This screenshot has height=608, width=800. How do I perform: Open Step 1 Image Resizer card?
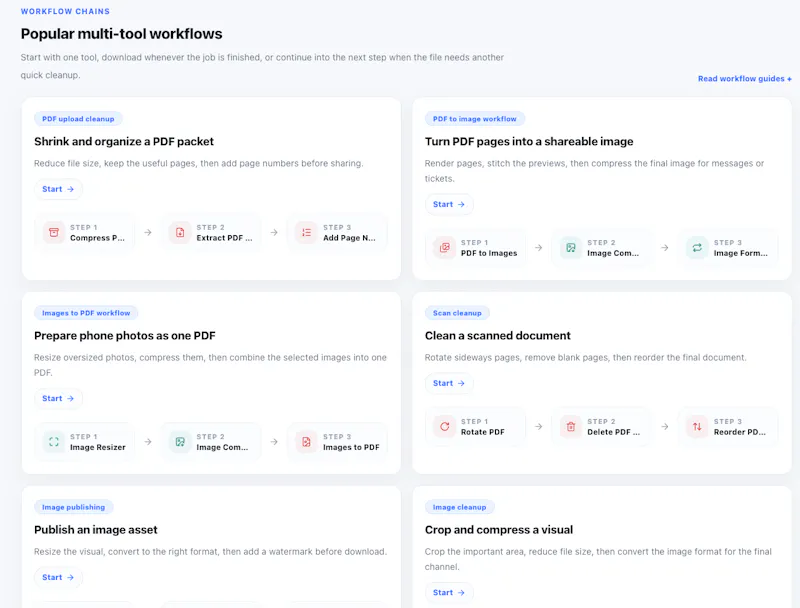tap(85, 442)
